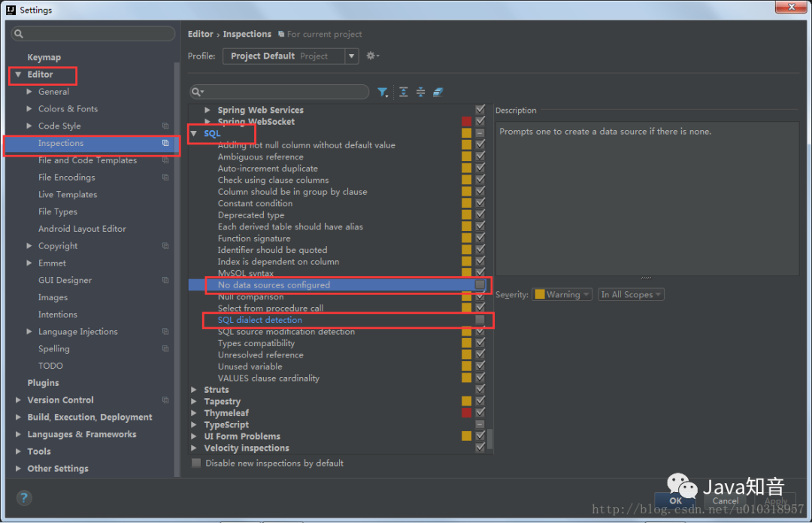
Task: Uncheck the Unused variable inspection checkbox
Action: (480, 366)
